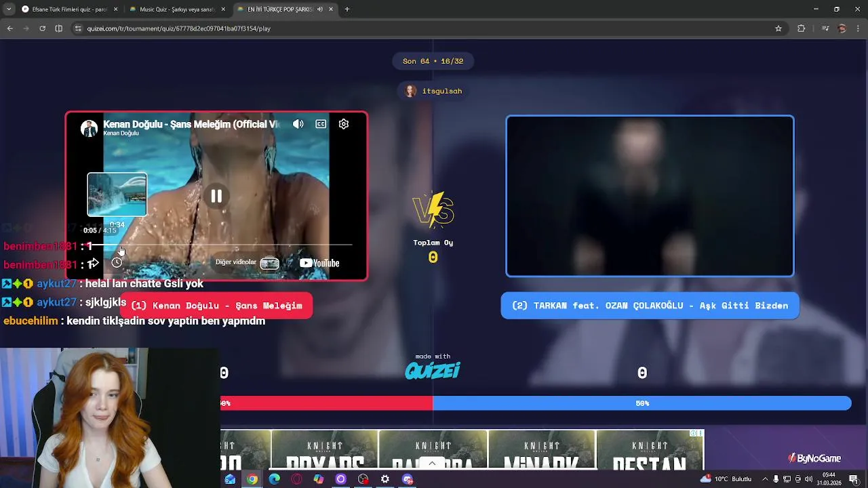Screen dimensions: 868x488
Task: Toggle YouTube subtitles CC button
Action: pyautogui.click(x=321, y=124)
